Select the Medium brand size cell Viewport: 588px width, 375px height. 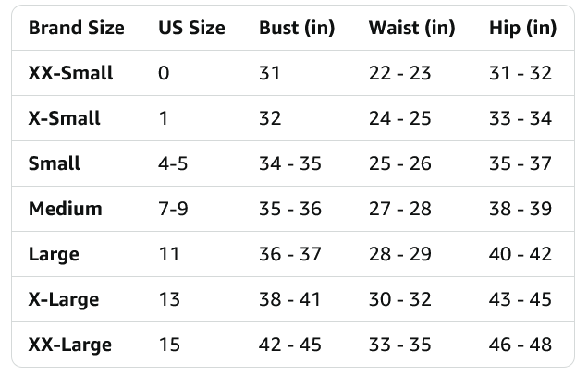[x=66, y=209]
